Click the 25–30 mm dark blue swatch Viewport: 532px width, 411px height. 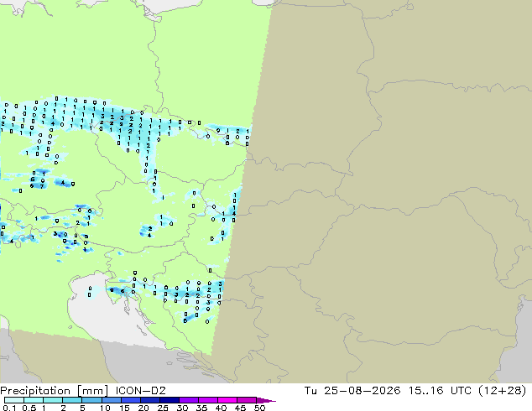(x=169, y=400)
